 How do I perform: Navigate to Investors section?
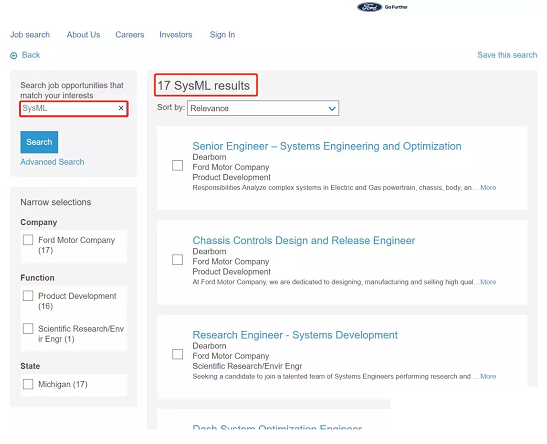click(x=176, y=35)
